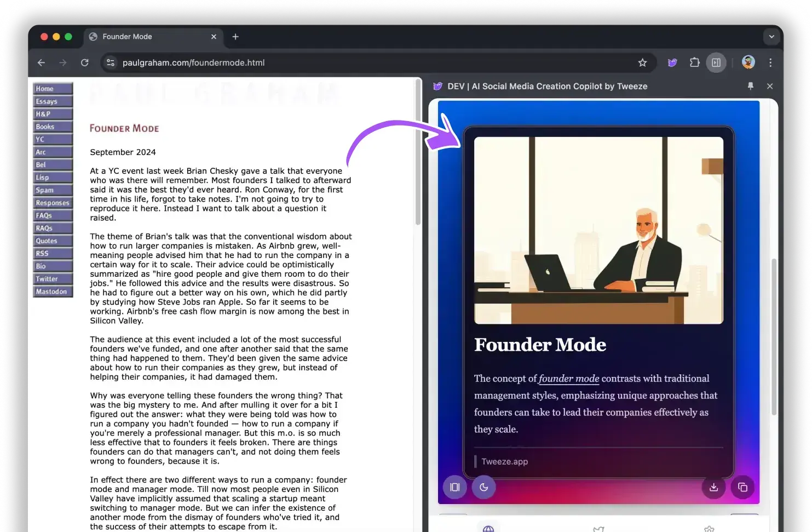Open the Books navigation link
The image size is (812, 532).
tap(53, 127)
